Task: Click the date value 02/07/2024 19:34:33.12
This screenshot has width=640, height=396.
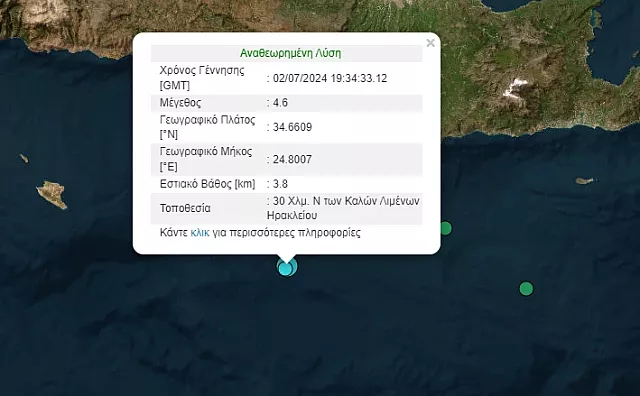Action: (330, 78)
